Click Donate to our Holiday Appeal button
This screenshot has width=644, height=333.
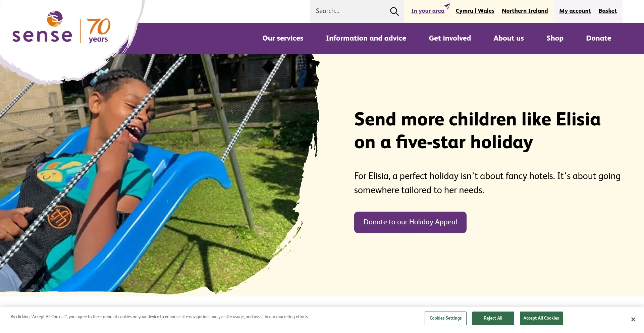[410, 222]
